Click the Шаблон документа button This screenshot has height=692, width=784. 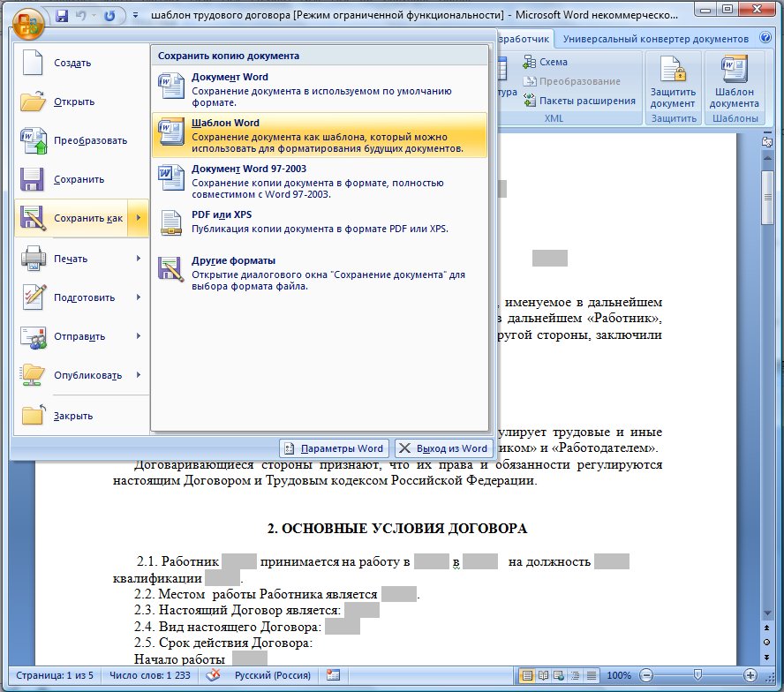click(734, 81)
